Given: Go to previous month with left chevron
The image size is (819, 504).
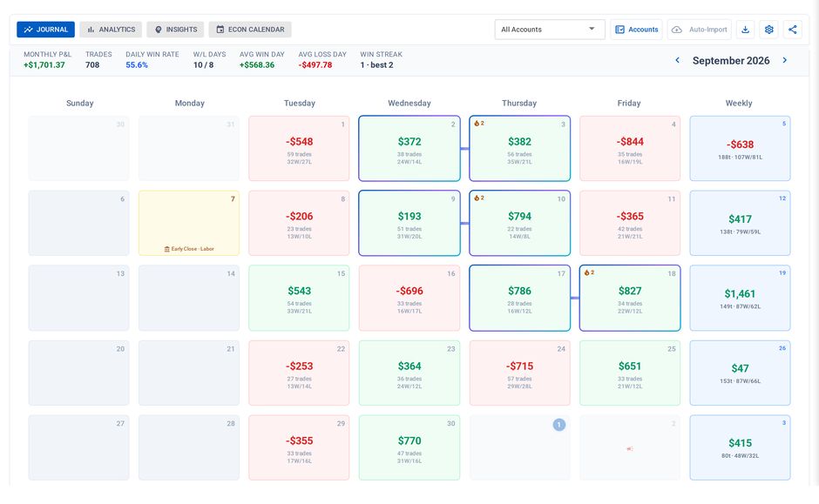Looking at the screenshot, I should click(678, 60).
